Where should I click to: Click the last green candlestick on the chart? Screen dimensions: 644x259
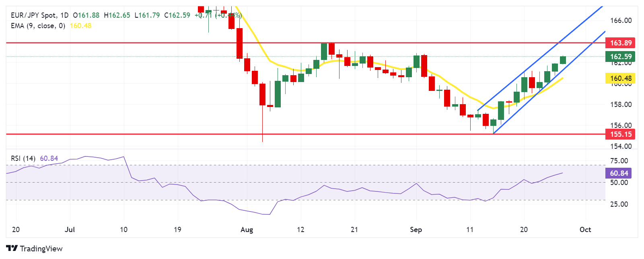coord(563,60)
